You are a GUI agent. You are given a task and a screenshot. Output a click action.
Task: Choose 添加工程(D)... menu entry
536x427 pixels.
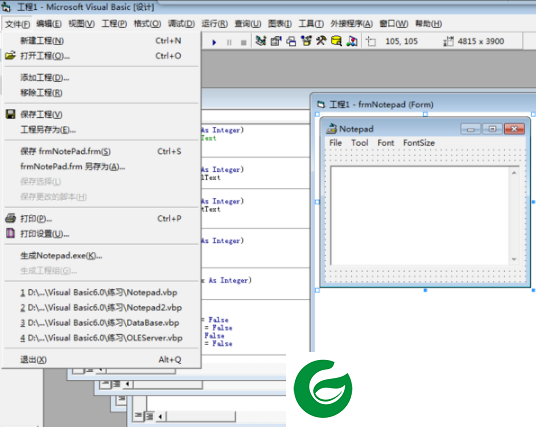(x=101, y=78)
